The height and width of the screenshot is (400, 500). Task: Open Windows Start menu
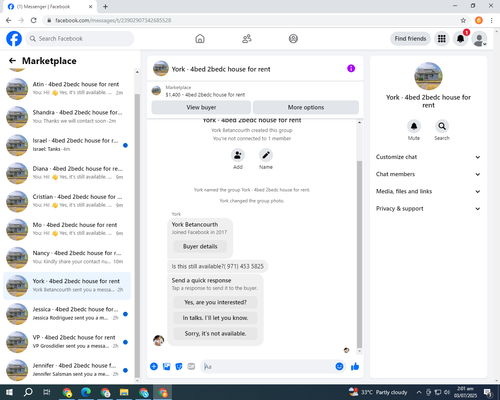tap(9, 392)
